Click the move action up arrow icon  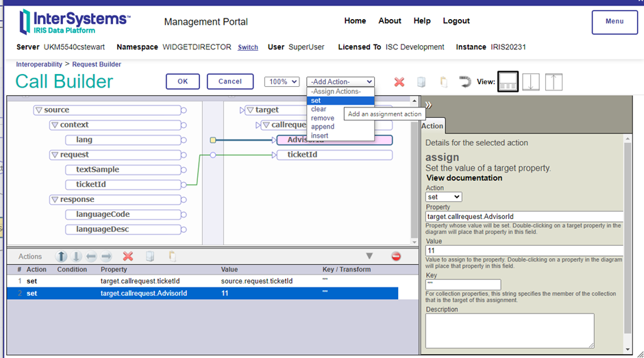[62, 257]
